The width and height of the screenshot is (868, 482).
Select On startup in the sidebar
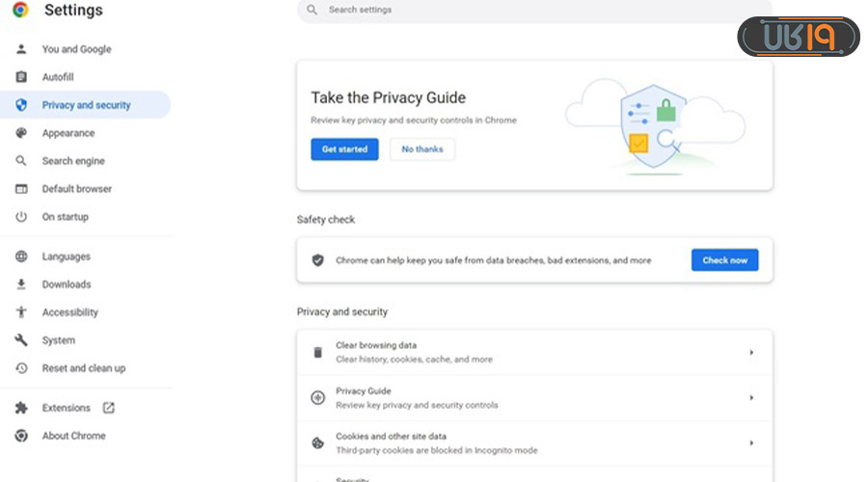pyautogui.click(x=65, y=217)
